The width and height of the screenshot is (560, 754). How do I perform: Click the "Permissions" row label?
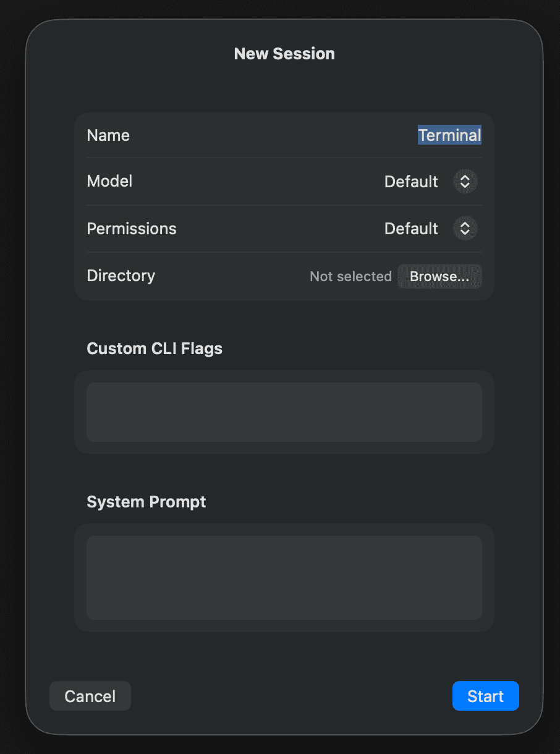(132, 229)
